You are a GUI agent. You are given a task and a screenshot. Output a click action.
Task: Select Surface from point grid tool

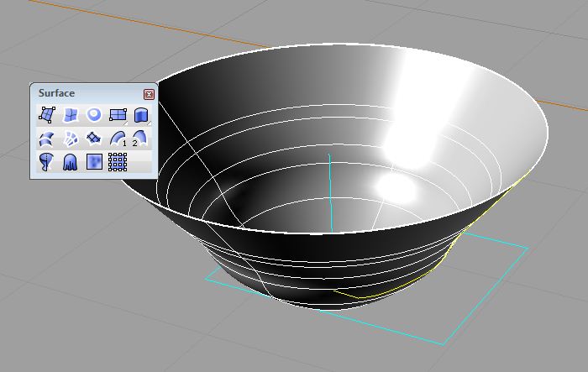pyautogui.click(x=118, y=162)
